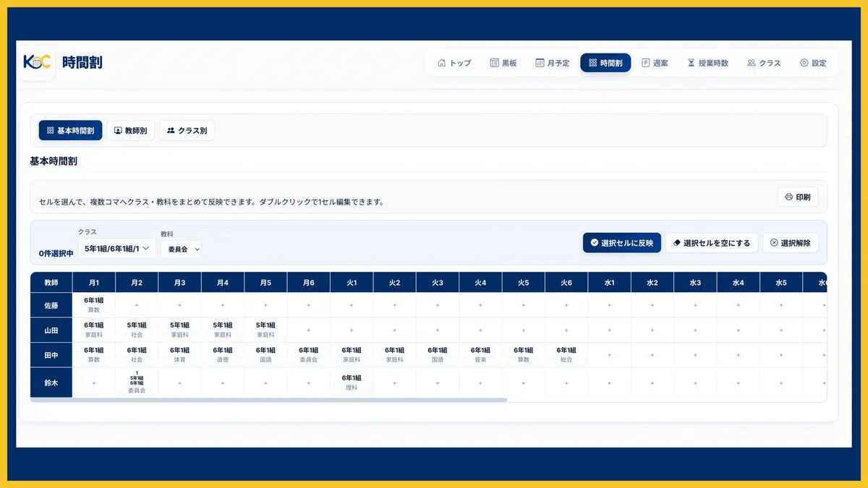This screenshot has height=488, width=868.
Task: Select 田中's 月6 cell with 委員会
Action: pos(308,355)
